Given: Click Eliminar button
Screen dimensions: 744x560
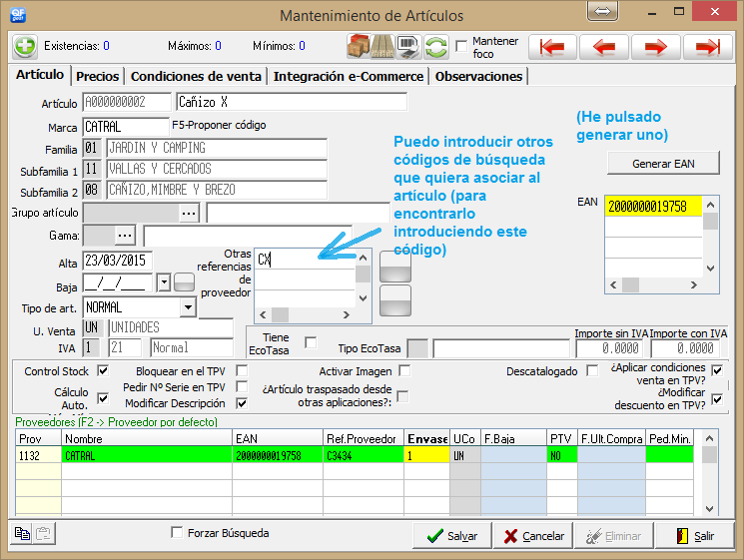Looking at the screenshot, I should tap(613, 536).
